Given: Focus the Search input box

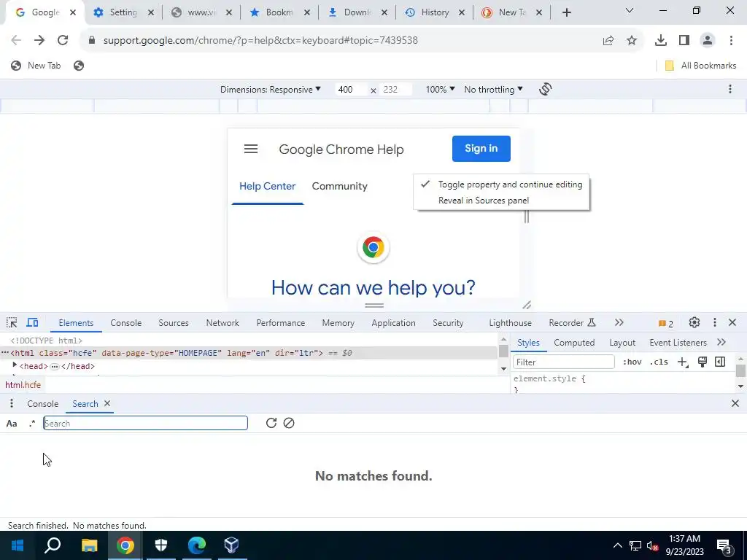Looking at the screenshot, I should [145, 424].
